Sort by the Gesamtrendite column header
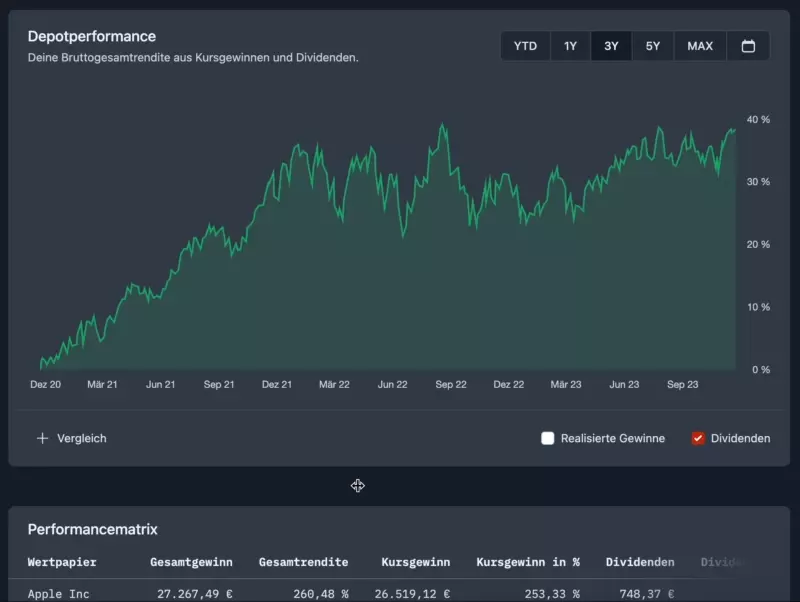The width and height of the screenshot is (800, 602). (302, 562)
